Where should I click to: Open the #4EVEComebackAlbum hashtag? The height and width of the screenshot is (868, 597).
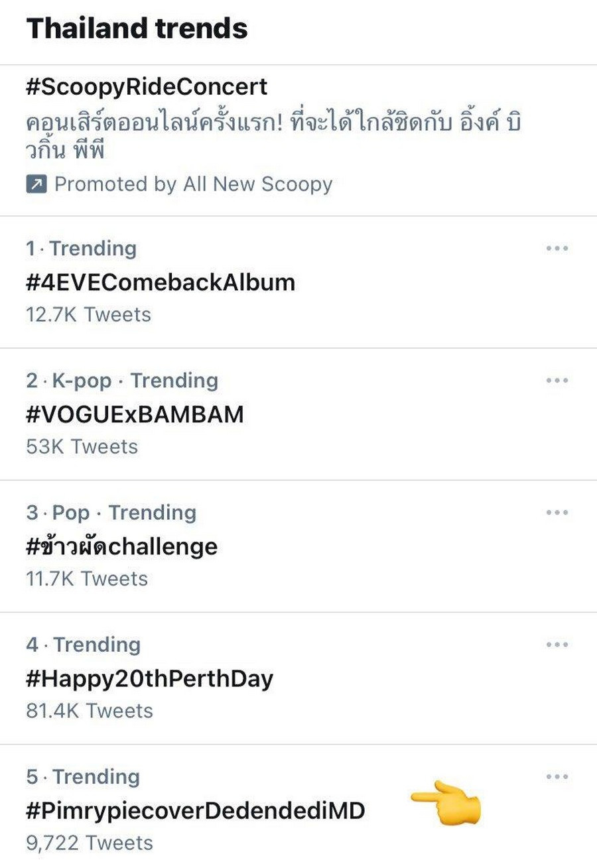161,282
